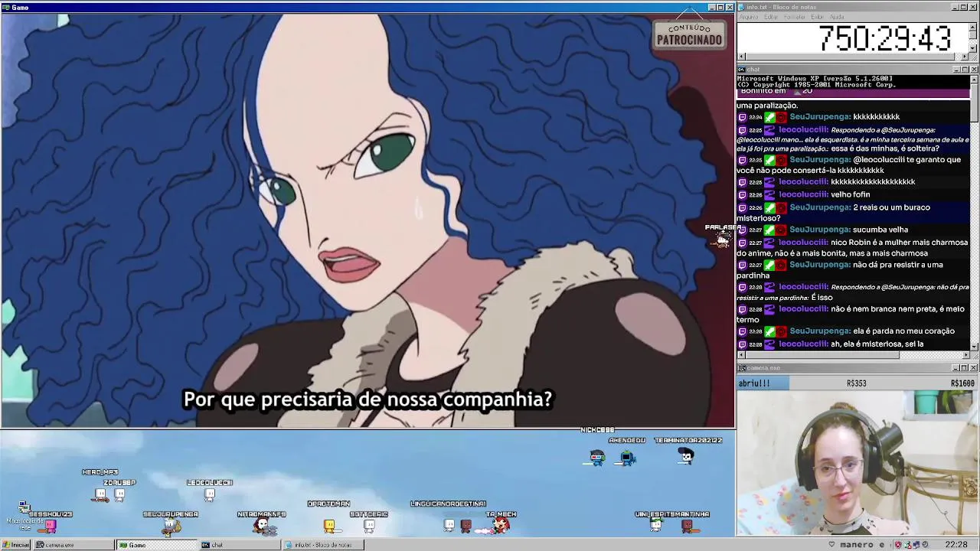Click the subtitle 'Por que precisaria de nossa companhia?'
The image size is (980, 551).
(367, 399)
